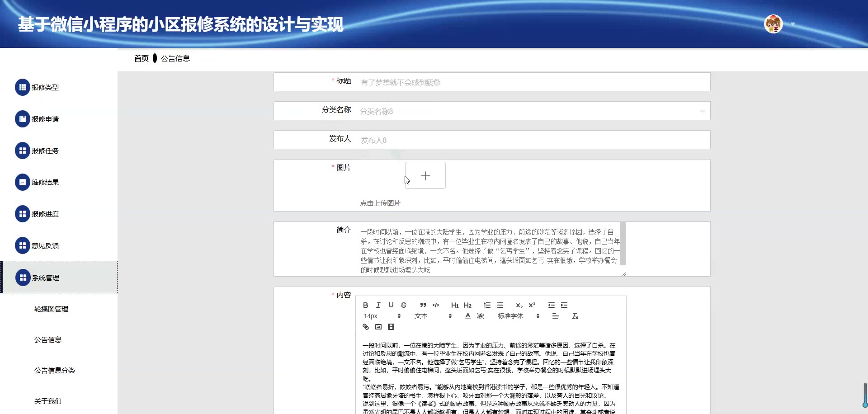Apply subscript formatting
The width and height of the screenshot is (868, 414).
[x=519, y=305]
